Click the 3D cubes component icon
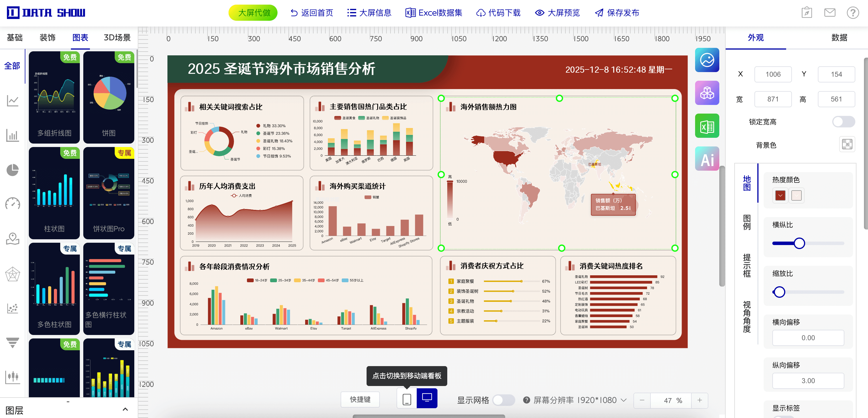Image resolution: width=868 pixels, height=418 pixels. tap(707, 93)
